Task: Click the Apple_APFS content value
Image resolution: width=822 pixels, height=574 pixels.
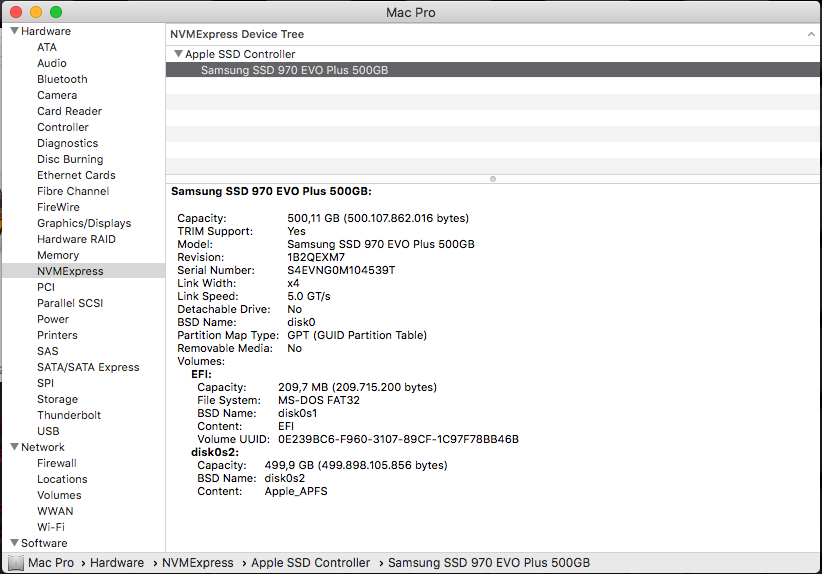Action: pos(296,491)
